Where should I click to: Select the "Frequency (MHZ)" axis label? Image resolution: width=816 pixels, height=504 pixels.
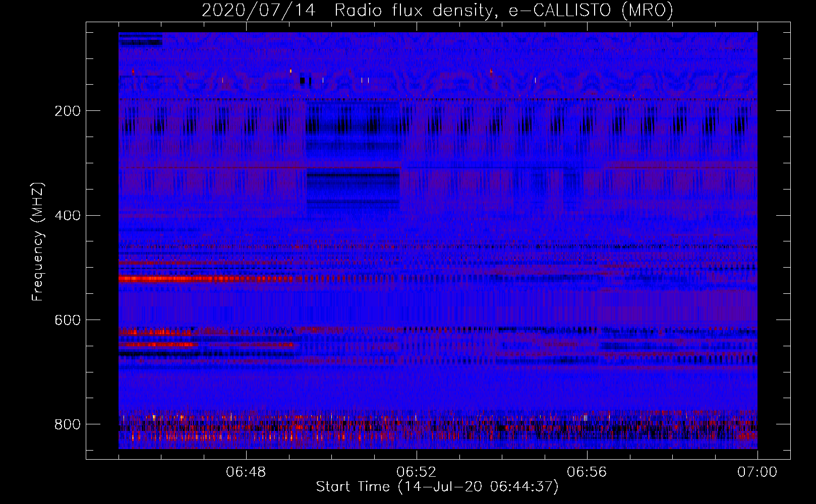tap(38, 241)
